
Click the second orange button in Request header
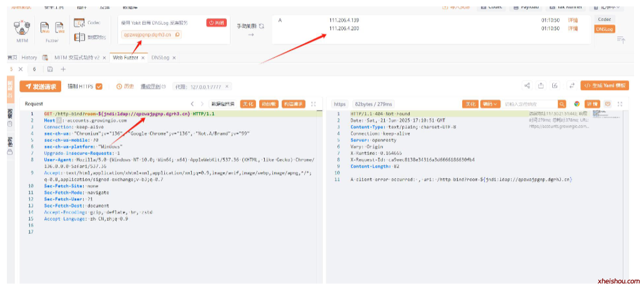tap(269, 104)
